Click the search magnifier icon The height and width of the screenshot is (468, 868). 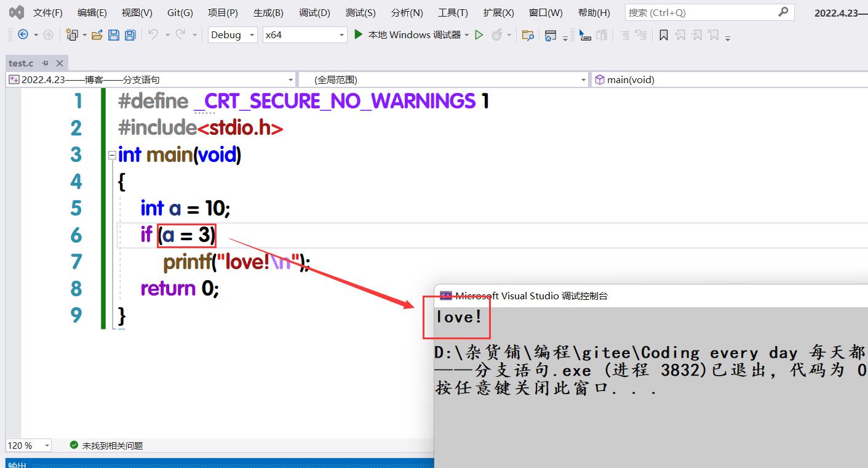click(783, 12)
